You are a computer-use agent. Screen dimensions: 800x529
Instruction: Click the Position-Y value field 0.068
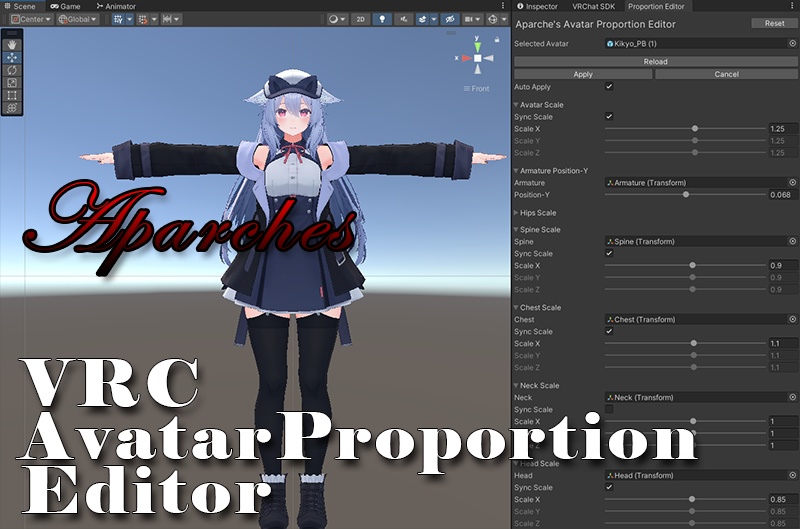(x=783, y=194)
